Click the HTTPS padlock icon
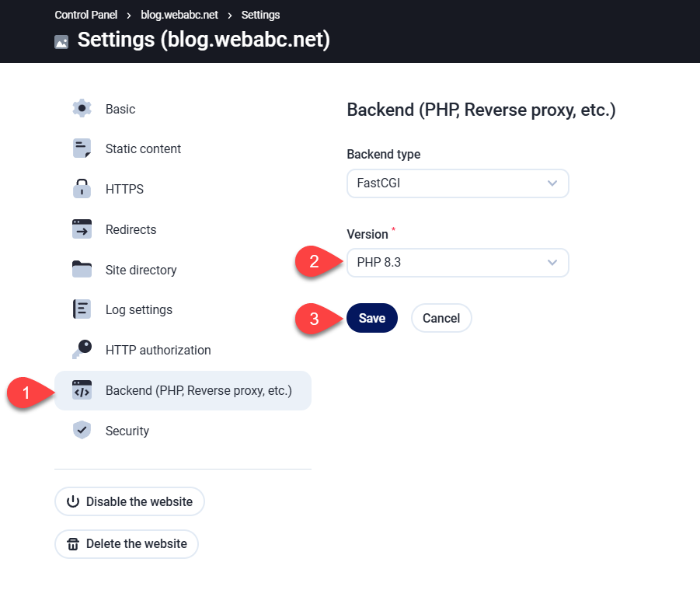700x611 pixels. click(82, 189)
